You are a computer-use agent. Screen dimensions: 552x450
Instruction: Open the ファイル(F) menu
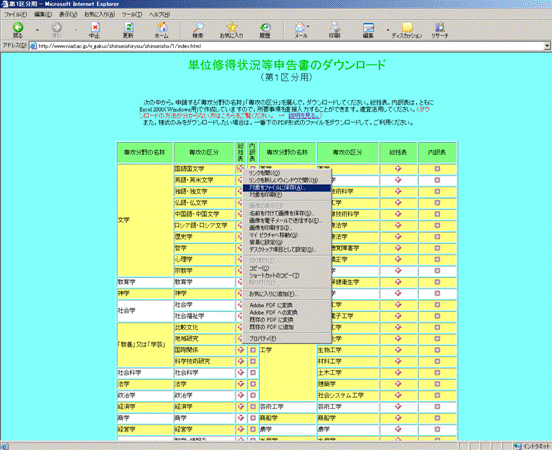point(15,14)
